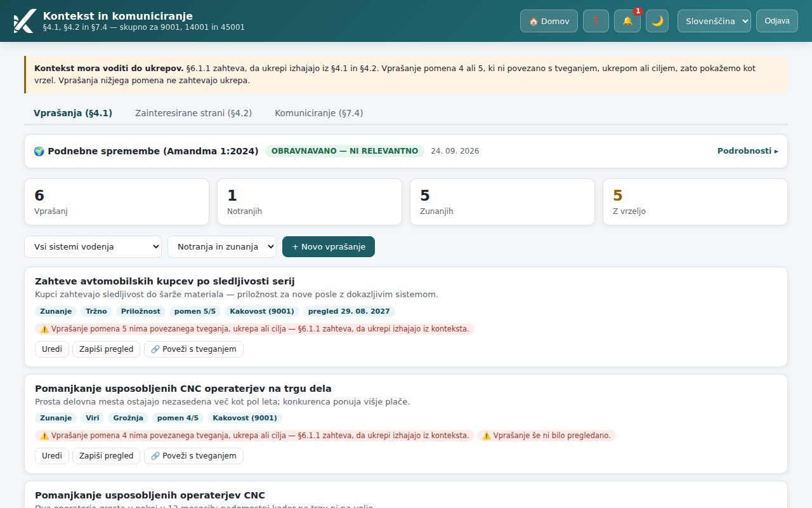Screen dimensions: 812x508
Task: Click Poveži s tveganjem for Zahteve avtomobilskih kupcev
Action: click(193, 349)
